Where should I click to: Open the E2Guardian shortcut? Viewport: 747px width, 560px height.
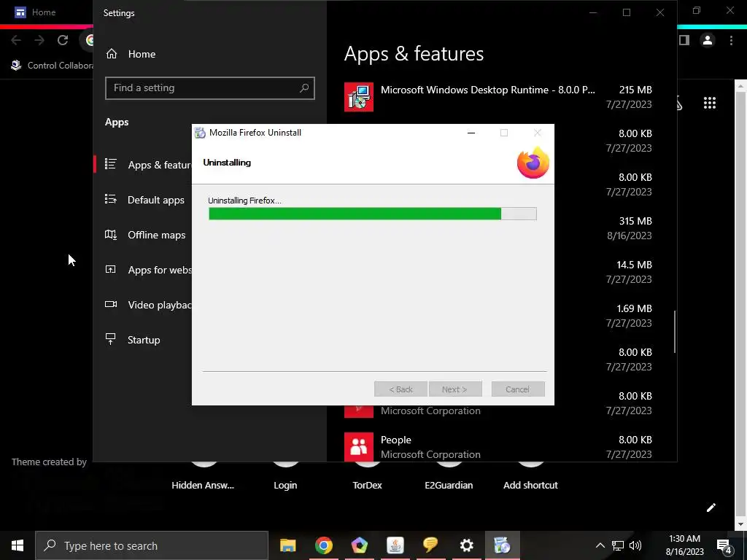point(449,485)
